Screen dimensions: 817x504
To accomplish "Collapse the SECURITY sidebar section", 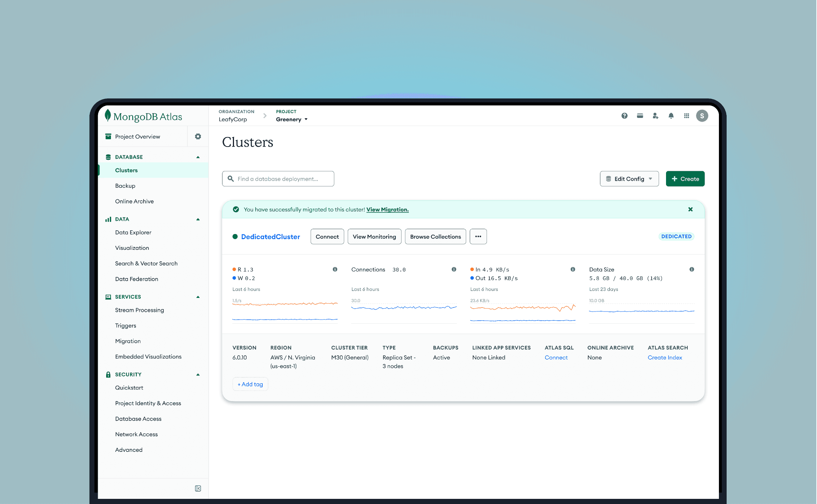I will pos(198,374).
